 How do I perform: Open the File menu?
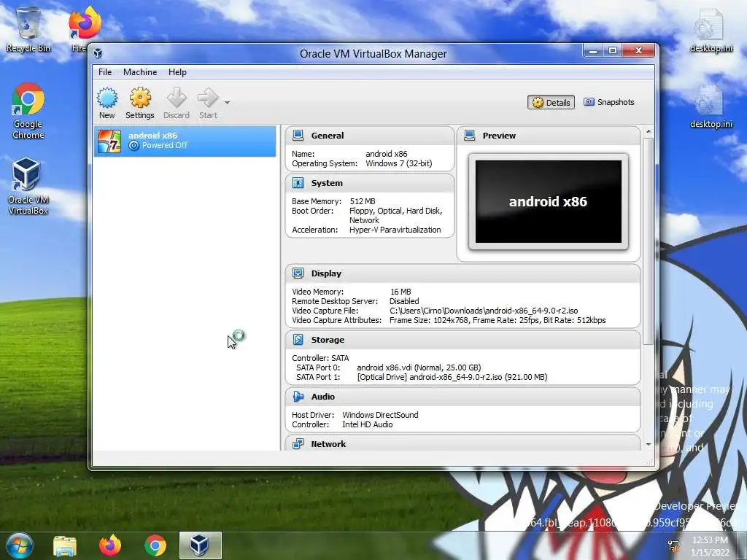[x=105, y=72]
